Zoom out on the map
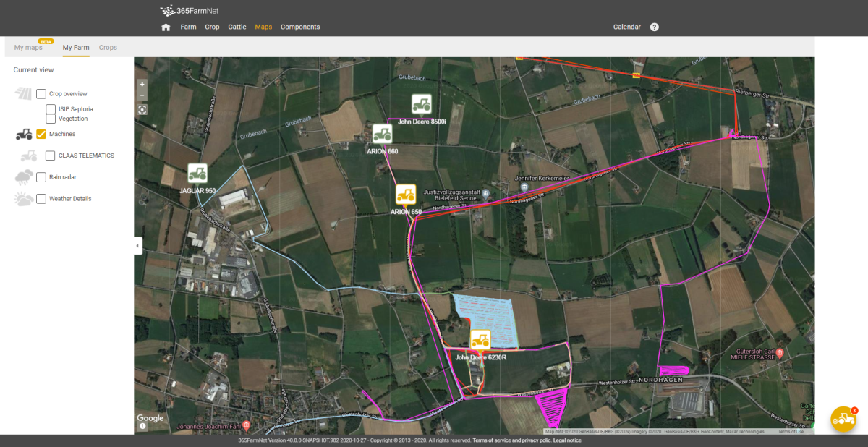The image size is (868, 447). (x=142, y=95)
